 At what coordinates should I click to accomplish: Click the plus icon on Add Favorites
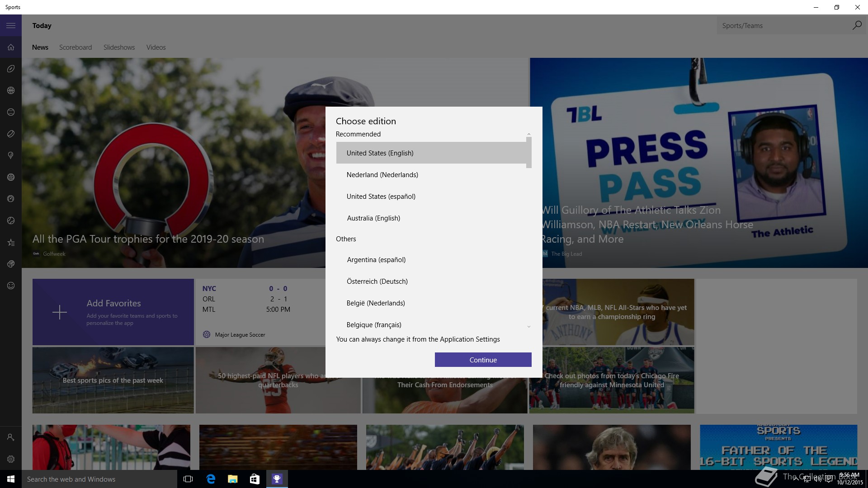pyautogui.click(x=60, y=312)
